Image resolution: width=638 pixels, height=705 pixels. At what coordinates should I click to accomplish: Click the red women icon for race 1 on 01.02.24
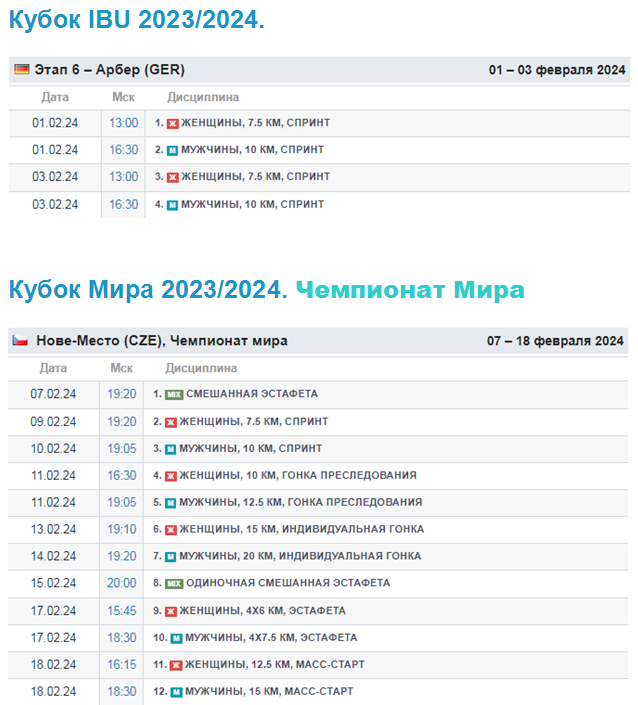tap(173, 124)
